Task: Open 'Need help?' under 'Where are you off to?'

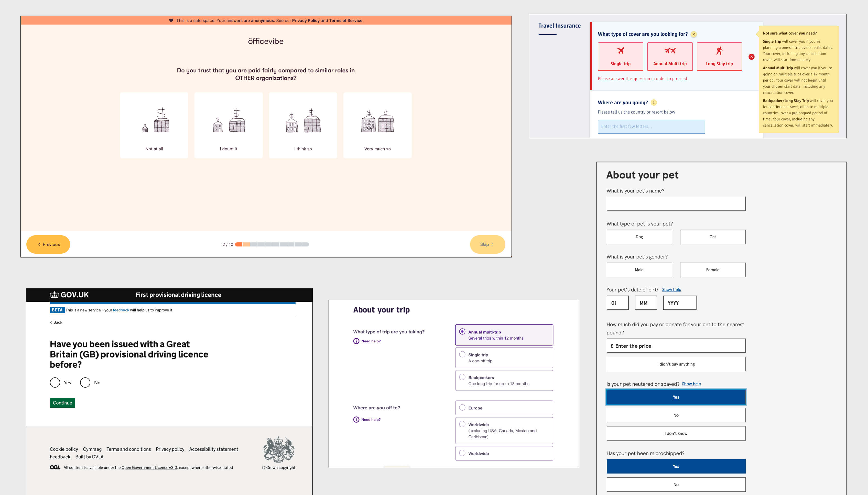Action: 356,419
